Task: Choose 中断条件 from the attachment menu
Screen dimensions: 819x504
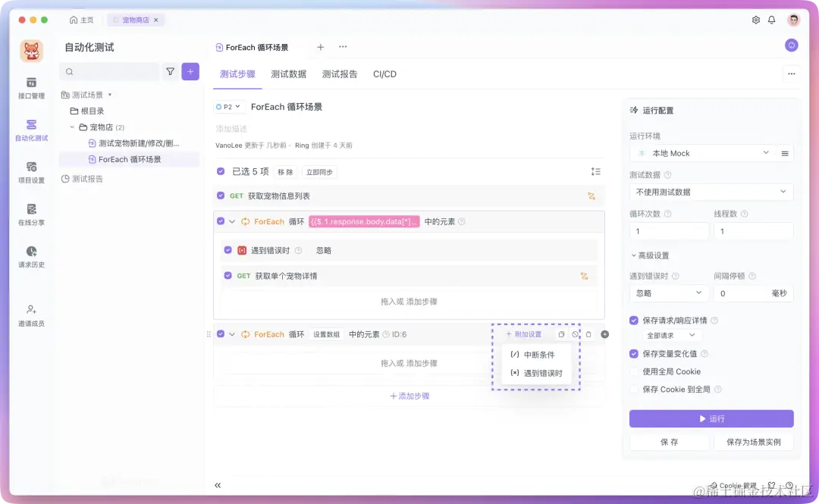Action: click(535, 355)
